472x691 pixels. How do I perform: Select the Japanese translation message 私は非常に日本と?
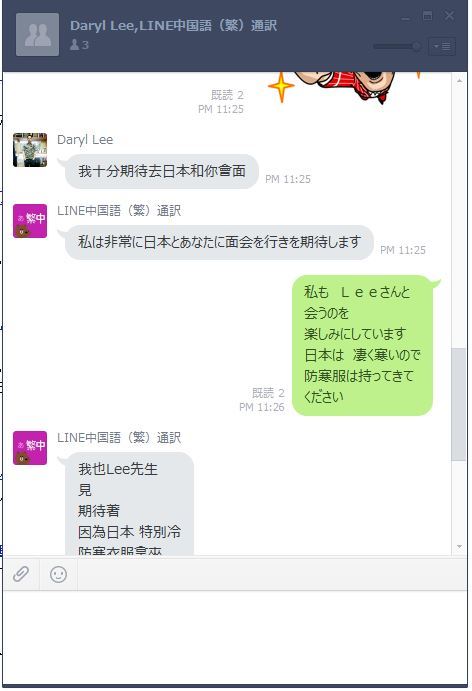pos(219,242)
